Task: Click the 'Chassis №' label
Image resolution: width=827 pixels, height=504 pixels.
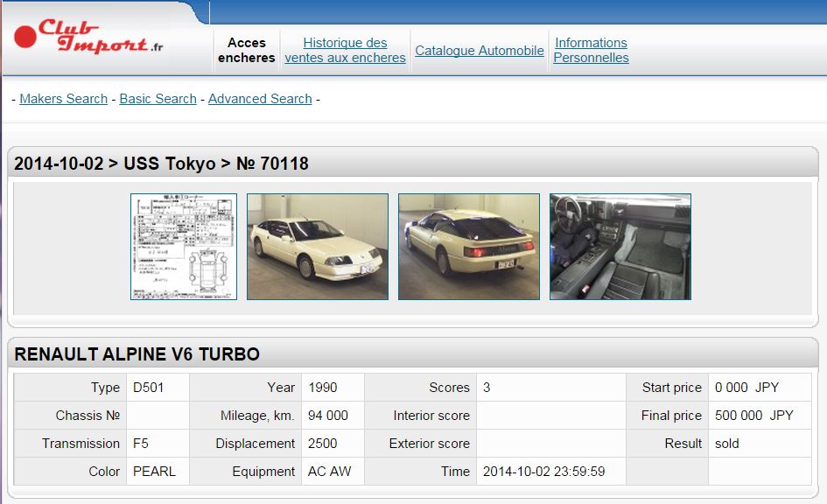Action: click(x=88, y=416)
